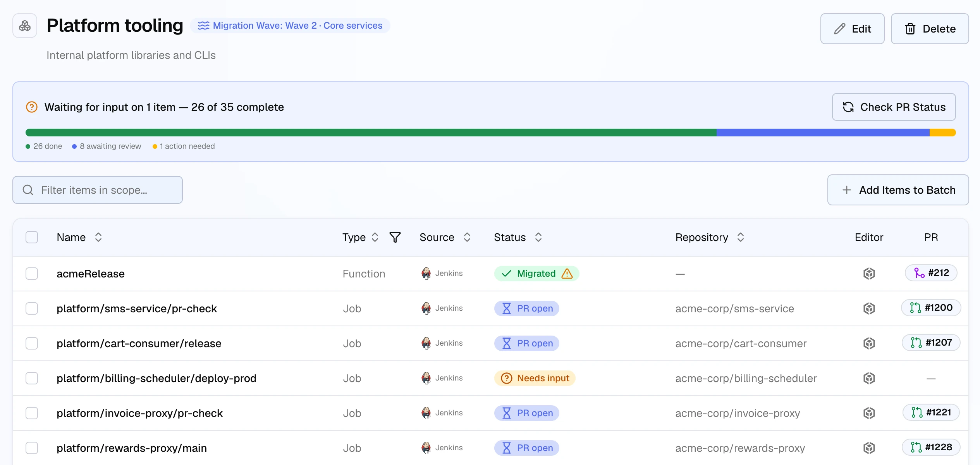Open pull request #1221

tap(931, 412)
